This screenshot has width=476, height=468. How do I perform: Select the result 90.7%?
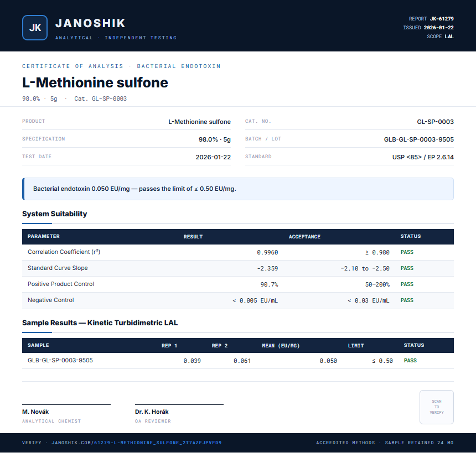269,284
